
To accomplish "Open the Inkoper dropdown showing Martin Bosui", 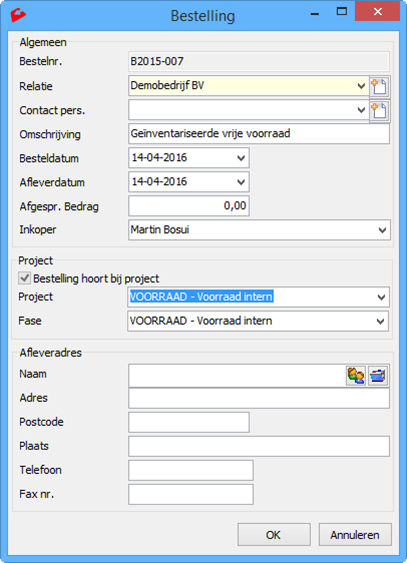I will 382,230.
